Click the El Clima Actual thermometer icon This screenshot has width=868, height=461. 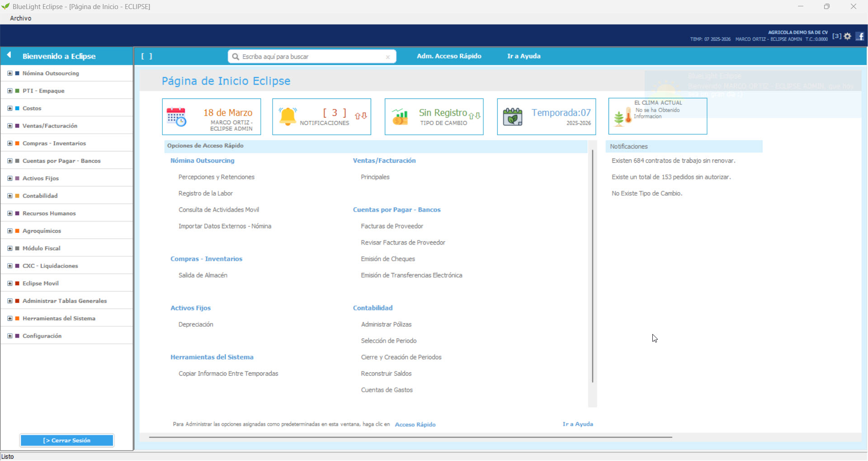[623, 116]
